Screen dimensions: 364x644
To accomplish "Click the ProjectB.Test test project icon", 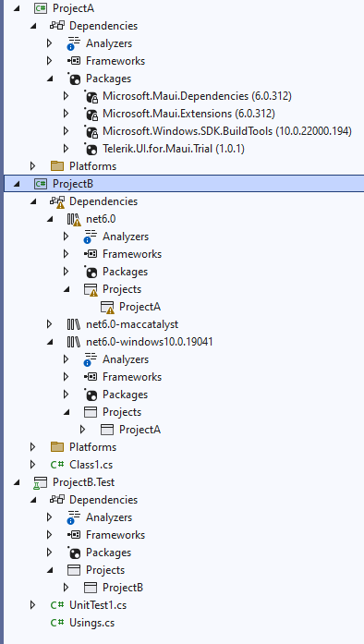I will tap(40, 482).
